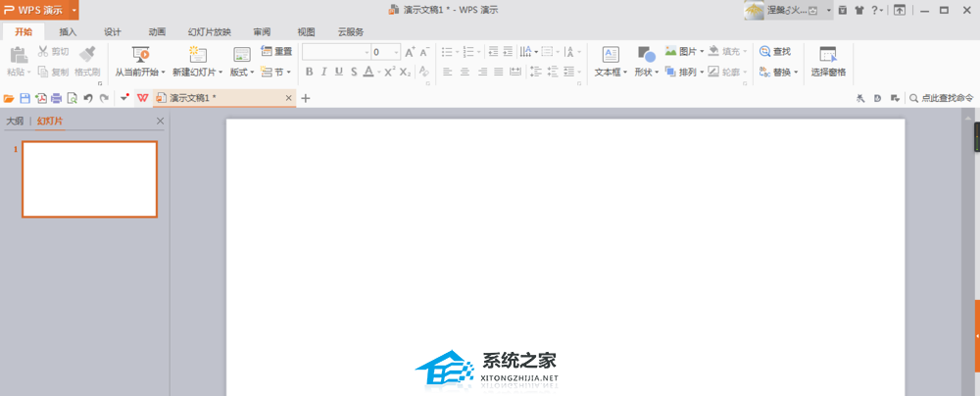Click the Outline (轮廓) icon

click(713, 72)
